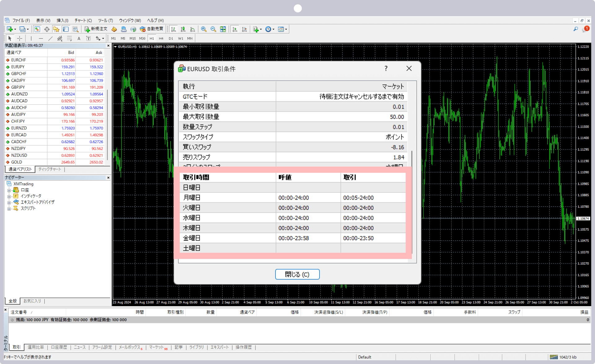The image size is (595, 364).
Task: Toggle the chart shift icon
Action: click(244, 29)
